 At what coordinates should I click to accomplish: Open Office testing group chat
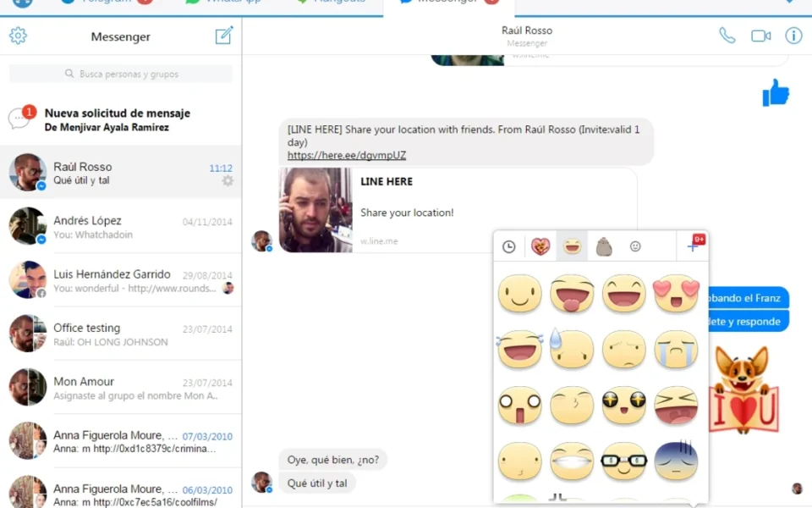pyautogui.click(x=121, y=334)
